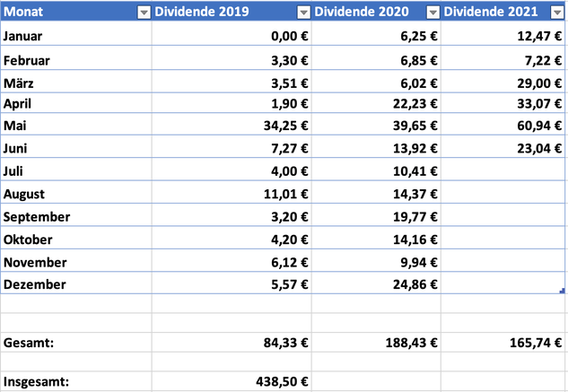568x392 pixels.
Task: Select the Dividende 2020 header cell
Action: [376, 12]
